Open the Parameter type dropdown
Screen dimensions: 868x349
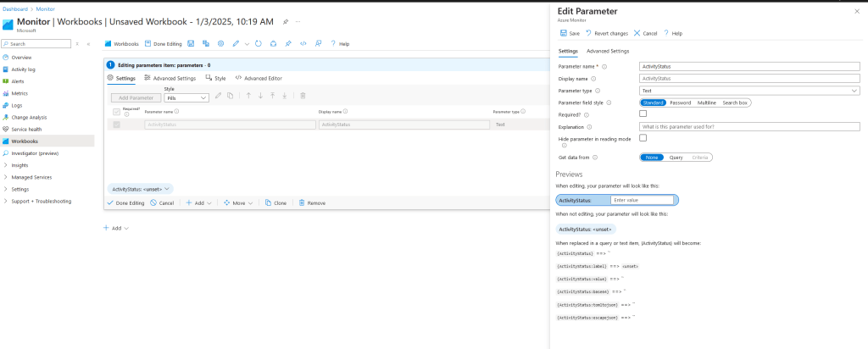749,91
